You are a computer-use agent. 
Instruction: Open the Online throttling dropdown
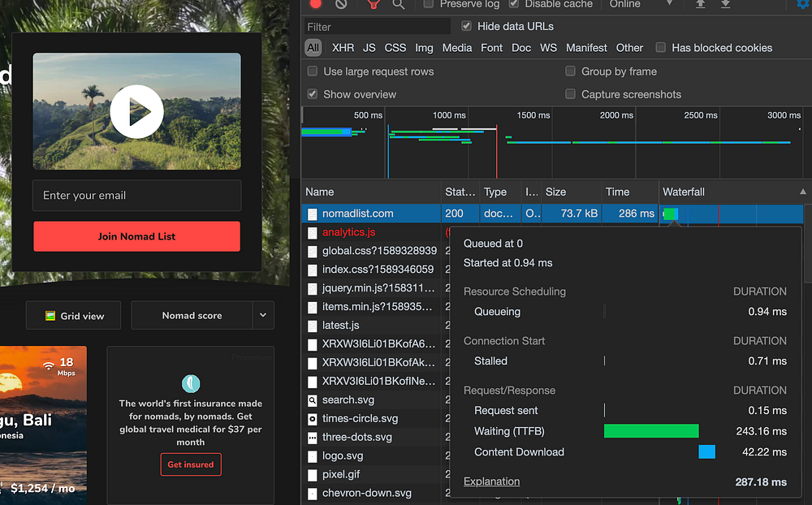pyautogui.click(x=641, y=3)
